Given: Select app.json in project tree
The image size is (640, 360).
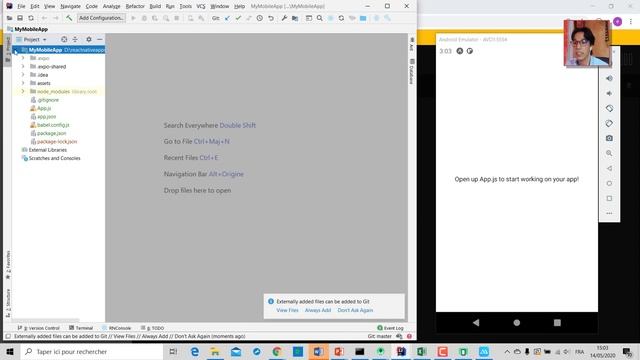Looking at the screenshot, I should coord(46,117).
